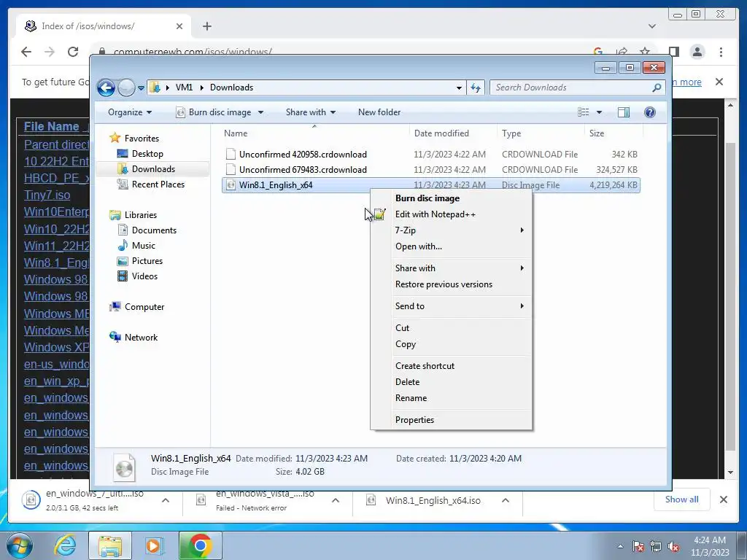Click the Win8.1_English_x64 disc image file icon
This screenshot has height=560, width=747.
pyautogui.click(x=231, y=185)
